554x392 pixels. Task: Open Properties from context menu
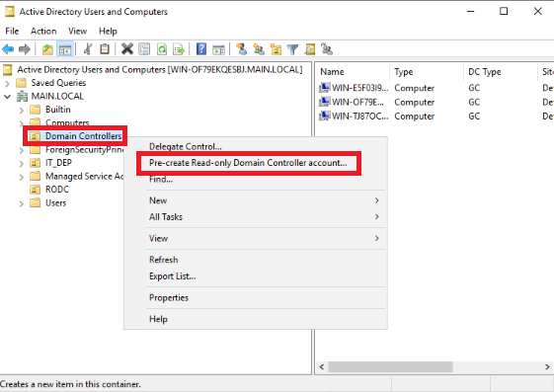169,298
